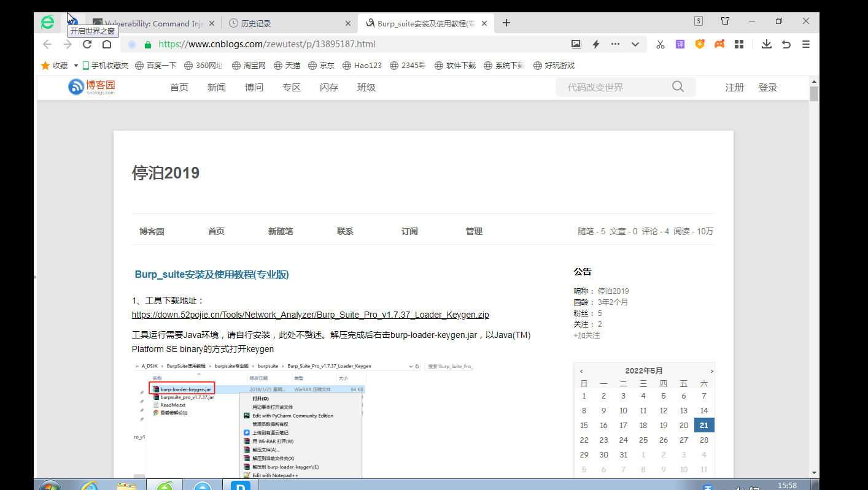The image size is (868, 490).
Task: Click the skin shirt icon in title bar
Action: 726,21
